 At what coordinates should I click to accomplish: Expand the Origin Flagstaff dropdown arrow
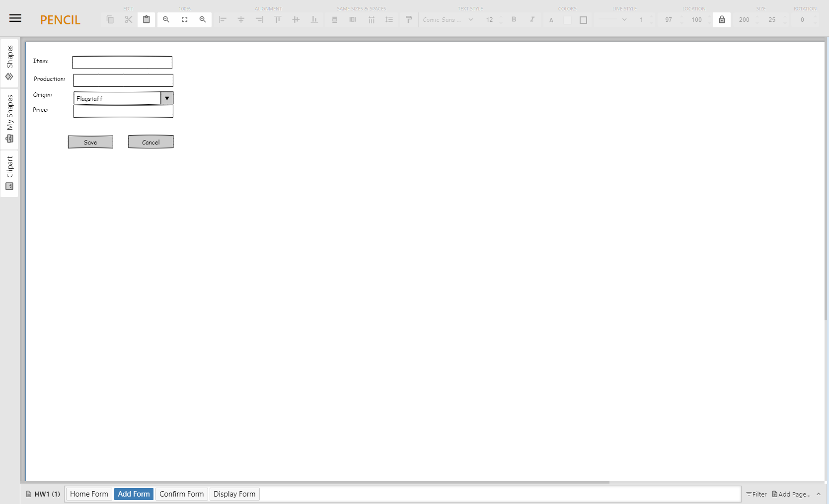pyautogui.click(x=167, y=98)
